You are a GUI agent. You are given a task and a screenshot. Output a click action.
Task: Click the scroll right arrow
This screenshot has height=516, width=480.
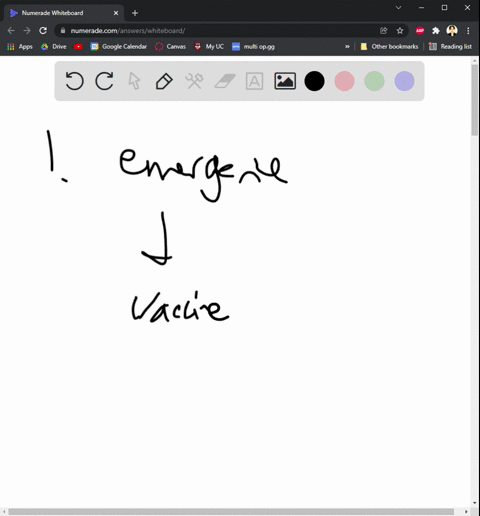coord(466,512)
